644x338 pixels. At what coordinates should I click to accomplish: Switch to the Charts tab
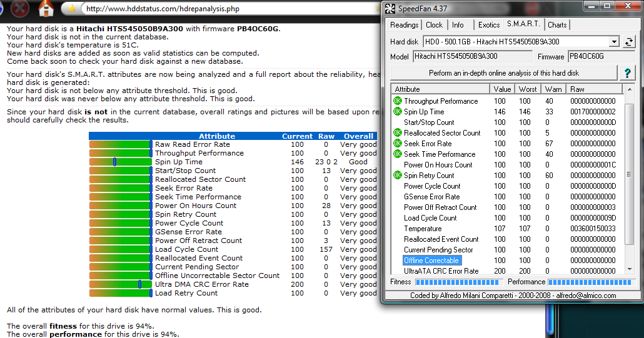(557, 25)
